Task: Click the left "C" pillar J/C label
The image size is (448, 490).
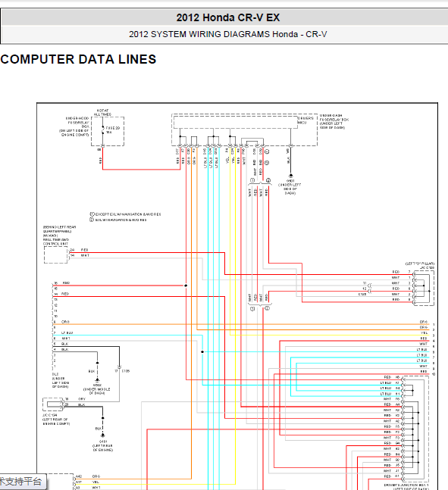Action: pyautogui.click(x=420, y=266)
